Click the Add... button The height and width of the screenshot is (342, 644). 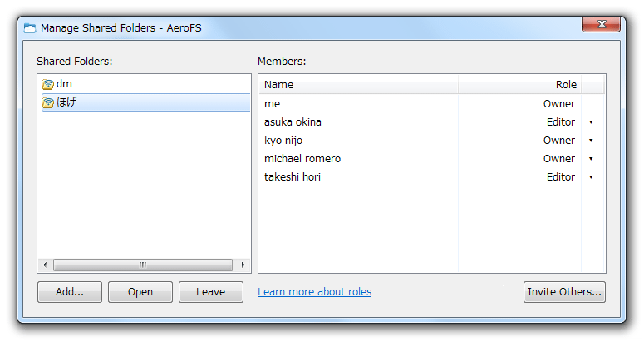click(x=70, y=292)
